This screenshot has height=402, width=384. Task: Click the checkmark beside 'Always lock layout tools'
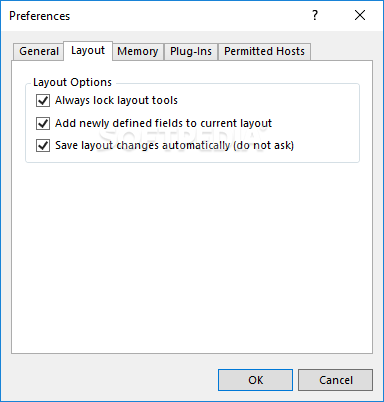[43, 100]
